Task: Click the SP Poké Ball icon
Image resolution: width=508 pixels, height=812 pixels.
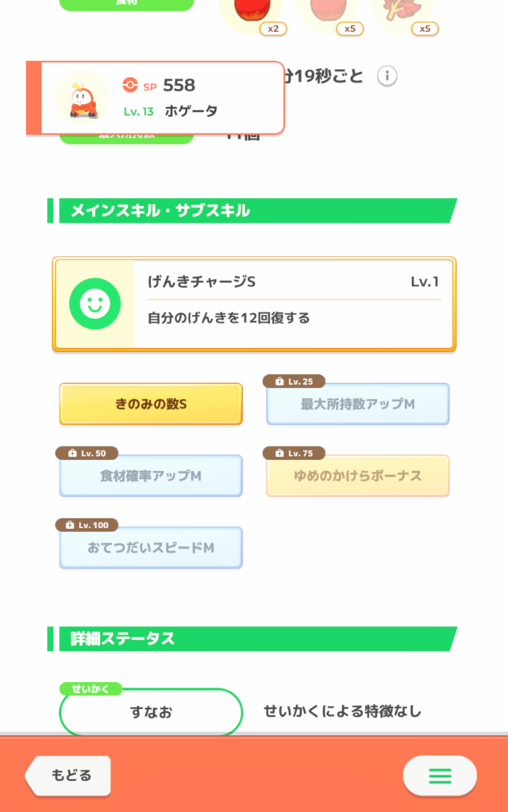Action: coord(131,85)
